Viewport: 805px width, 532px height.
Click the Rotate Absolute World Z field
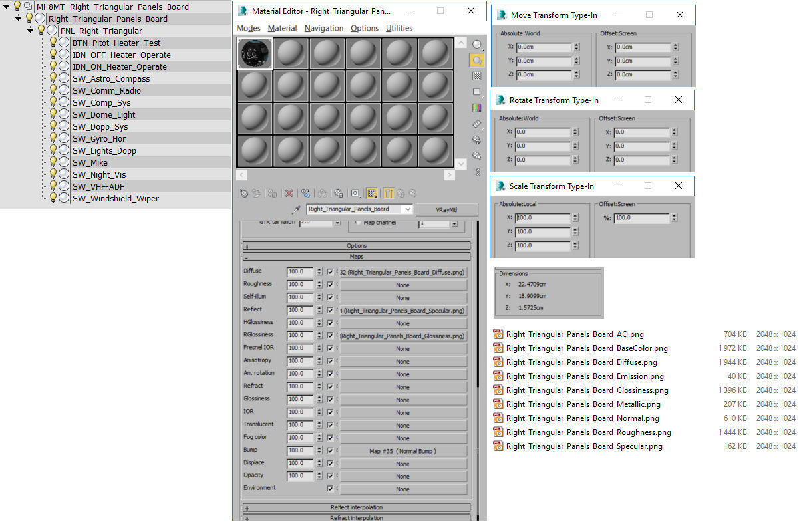point(542,160)
